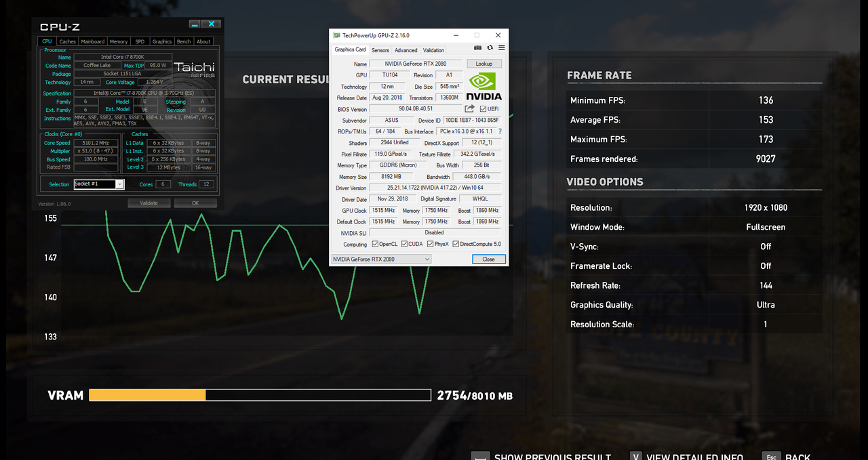Open the Memory tab in CPU-Z

(119, 41)
